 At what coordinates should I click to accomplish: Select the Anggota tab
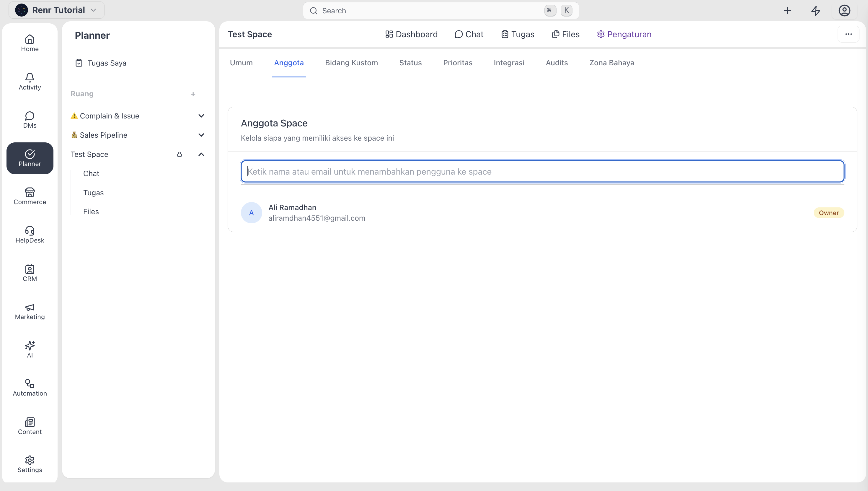click(289, 63)
